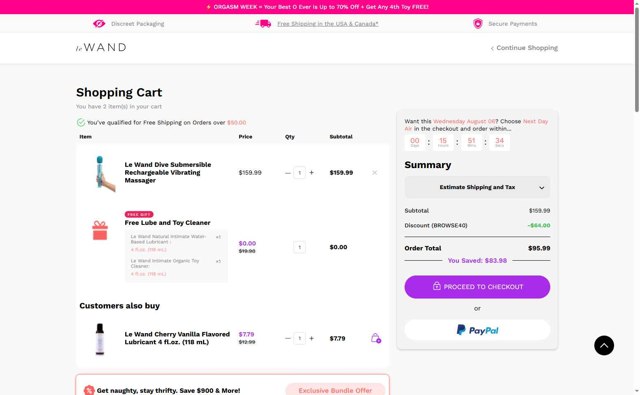This screenshot has width=640, height=395.
Task: Open the Orgasm Week promo banner
Action: tap(317, 7)
